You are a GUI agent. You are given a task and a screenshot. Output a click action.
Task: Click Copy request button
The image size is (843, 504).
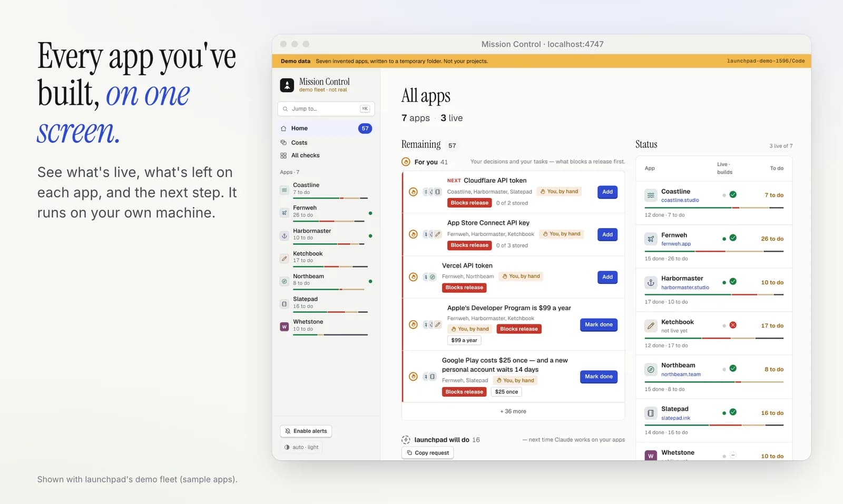point(427,453)
